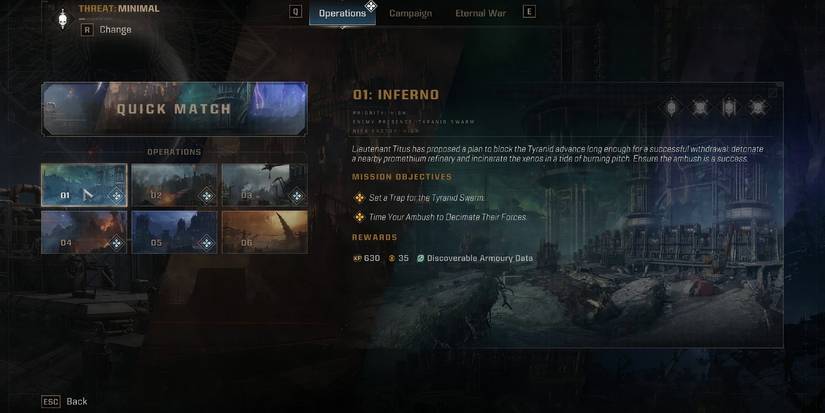This screenshot has height=413, width=825.
Task: Choose operation 06 thumbnail
Action: click(x=265, y=233)
